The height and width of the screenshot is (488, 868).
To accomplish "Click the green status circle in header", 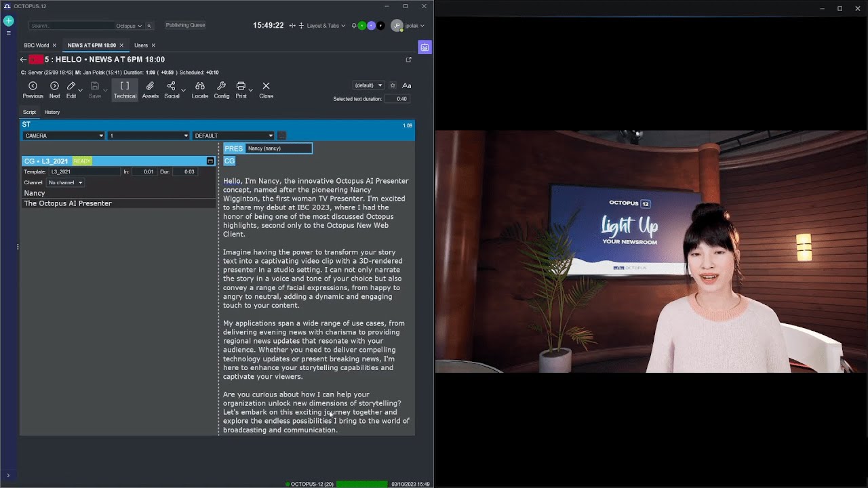I will (362, 26).
